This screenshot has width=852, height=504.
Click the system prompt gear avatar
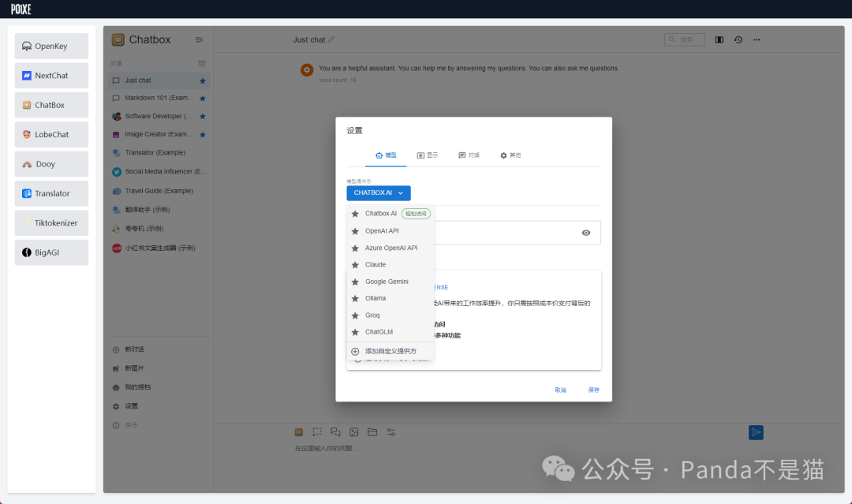point(307,69)
